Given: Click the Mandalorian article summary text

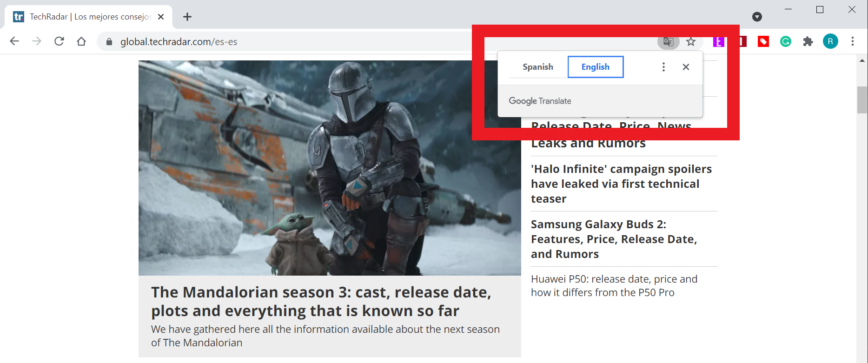Looking at the screenshot, I should tap(325, 336).
